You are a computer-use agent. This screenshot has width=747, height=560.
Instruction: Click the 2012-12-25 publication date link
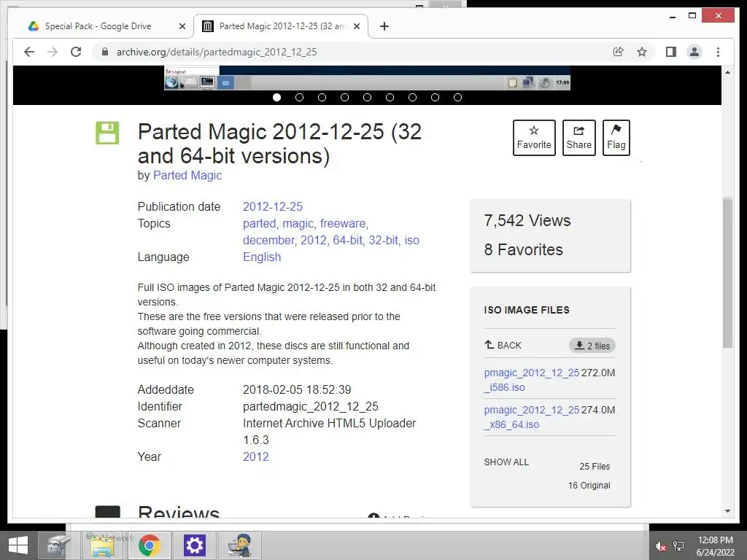tap(273, 206)
